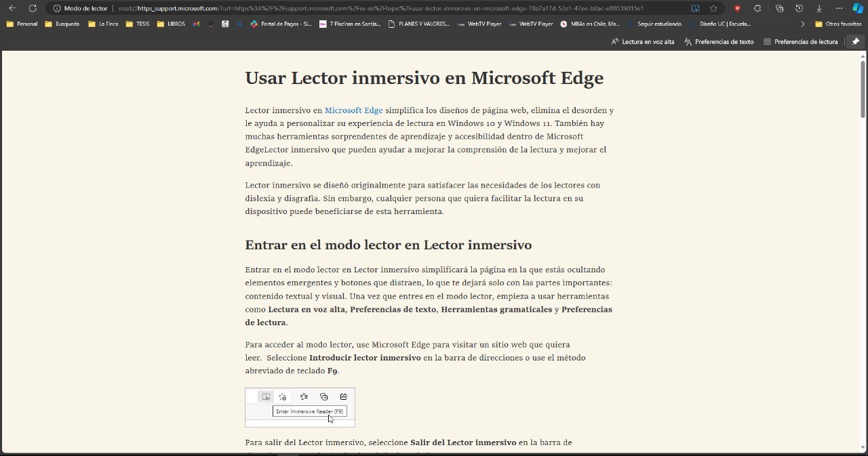The width and height of the screenshot is (868, 456).
Task: Open the U icon bookmark after Gmail
Action: coord(210,24)
